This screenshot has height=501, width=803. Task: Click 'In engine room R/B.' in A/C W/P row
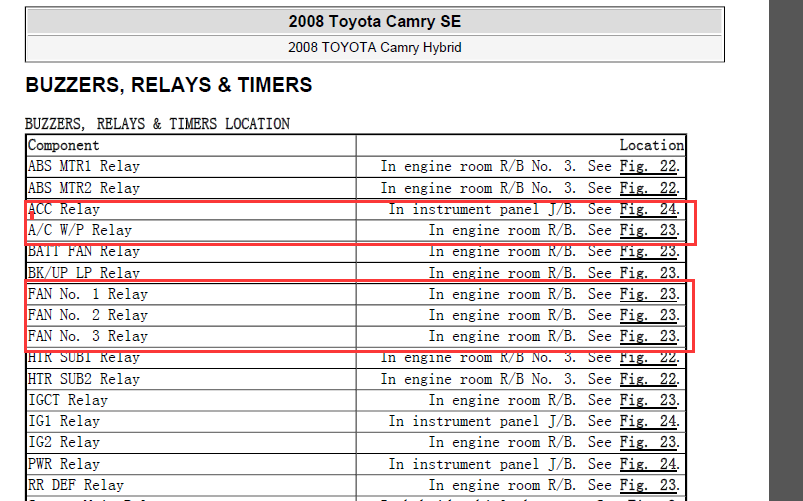(502, 231)
